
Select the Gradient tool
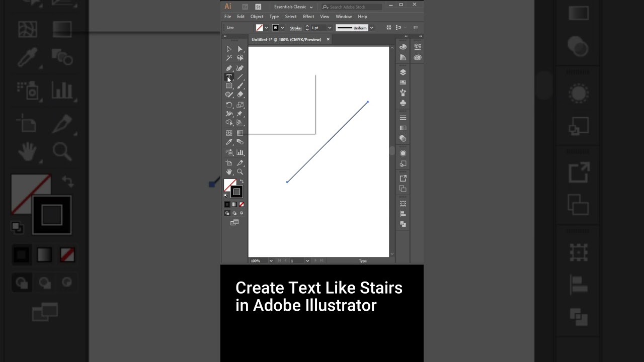pyautogui.click(x=240, y=133)
